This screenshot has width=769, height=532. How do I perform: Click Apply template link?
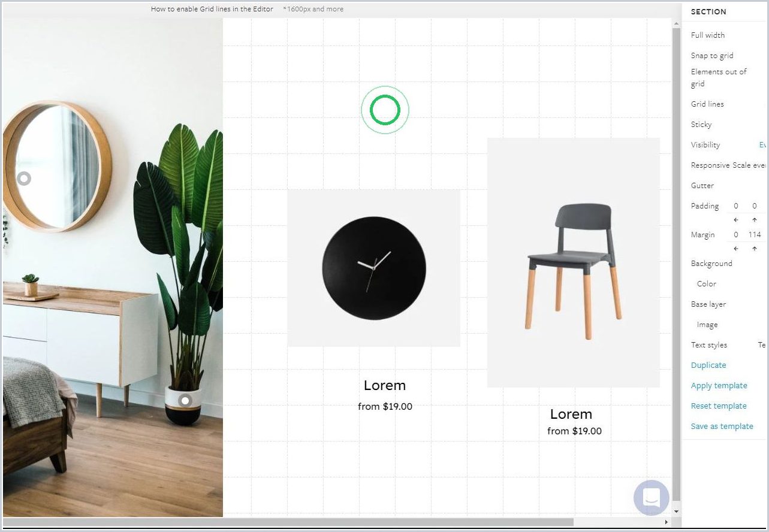pyautogui.click(x=719, y=385)
